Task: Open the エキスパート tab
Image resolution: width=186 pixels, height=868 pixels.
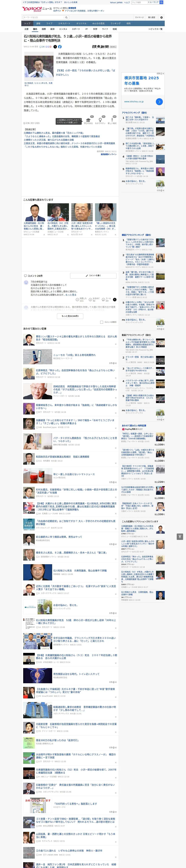Action: click(64, 24)
